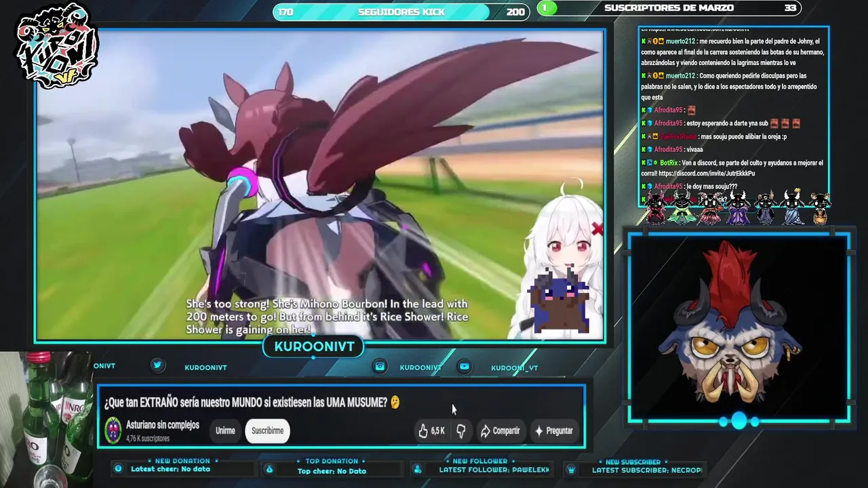Click the pixel goat plush on the girl
This screenshot has height=488, width=868.
click(x=560, y=298)
